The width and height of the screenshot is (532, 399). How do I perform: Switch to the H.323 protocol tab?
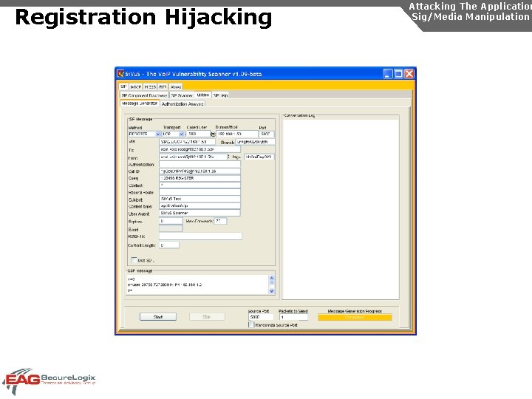point(150,87)
